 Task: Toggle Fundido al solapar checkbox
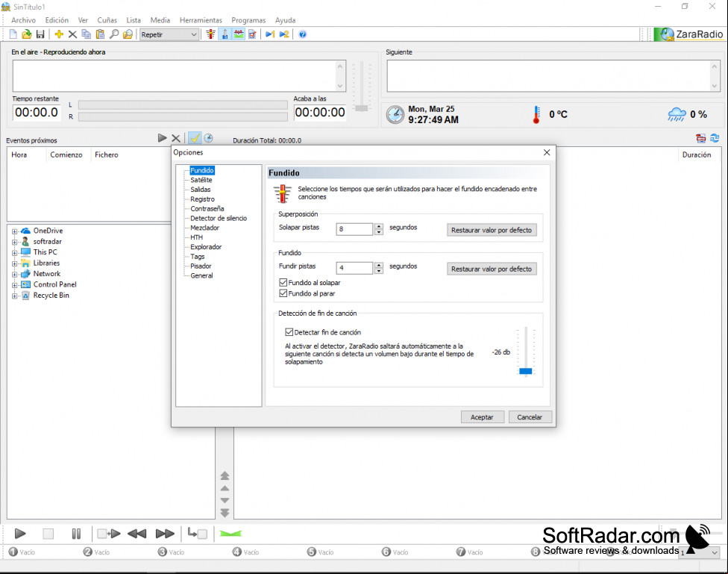[x=283, y=283]
